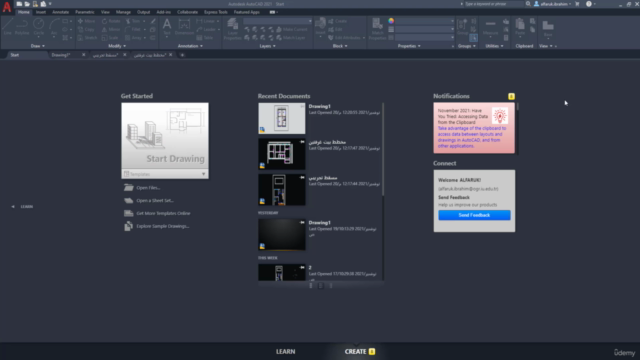
Task: Close the Drawing3 file tab
Action: (x=84, y=55)
